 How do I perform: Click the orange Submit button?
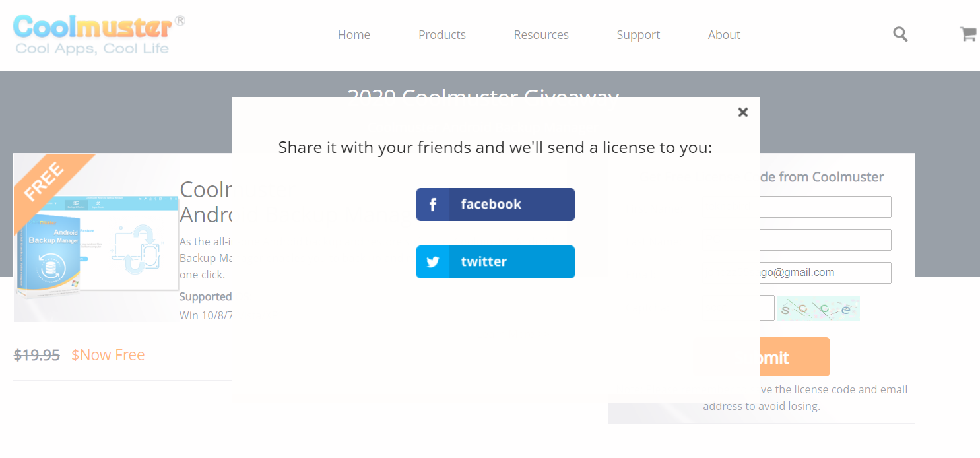pos(762,357)
